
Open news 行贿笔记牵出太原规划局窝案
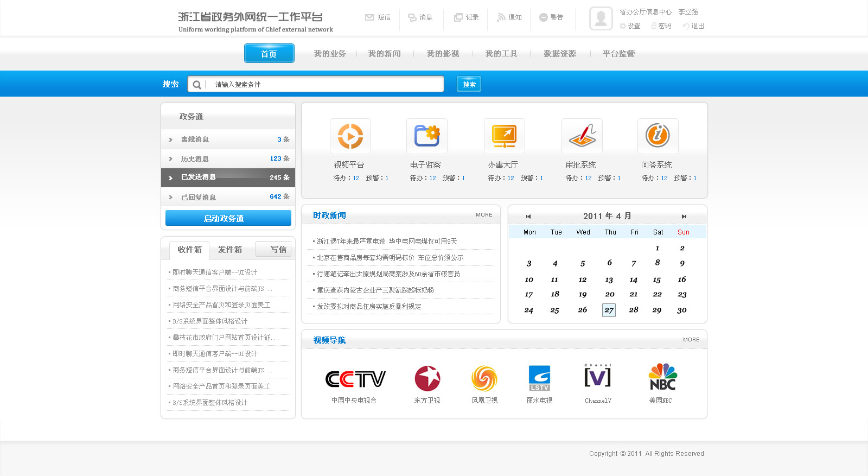pyautogui.click(x=388, y=274)
